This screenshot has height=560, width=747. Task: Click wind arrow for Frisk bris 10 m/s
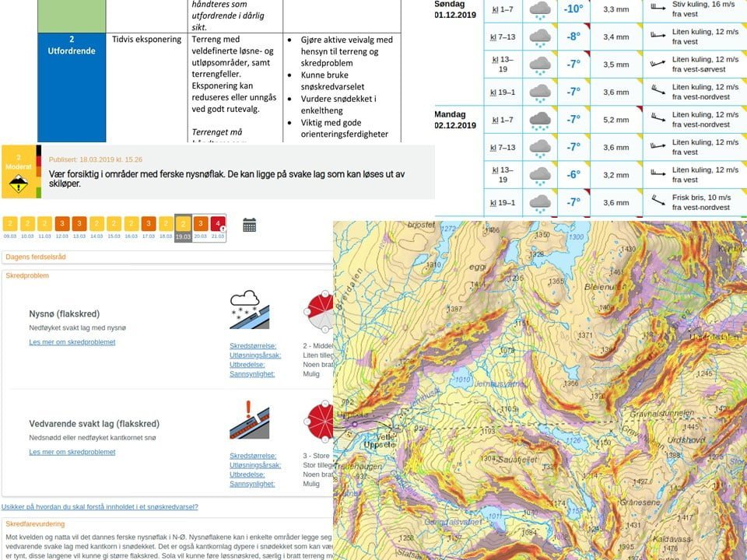[x=658, y=200]
